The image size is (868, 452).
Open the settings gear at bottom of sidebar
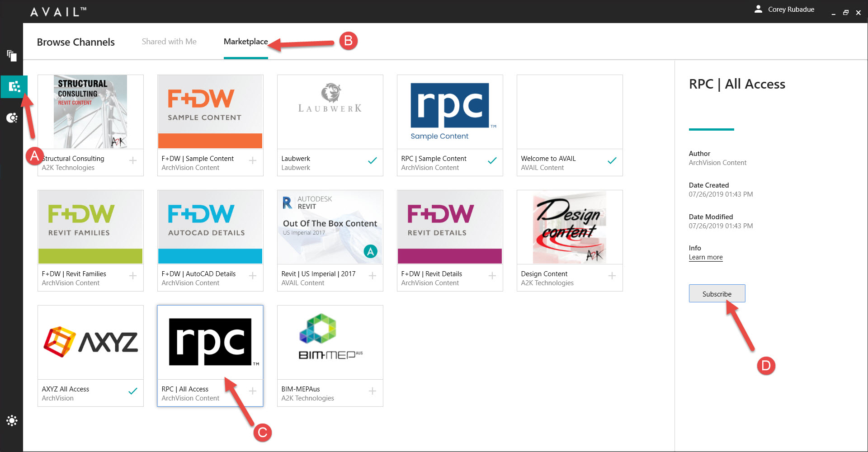(x=12, y=420)
